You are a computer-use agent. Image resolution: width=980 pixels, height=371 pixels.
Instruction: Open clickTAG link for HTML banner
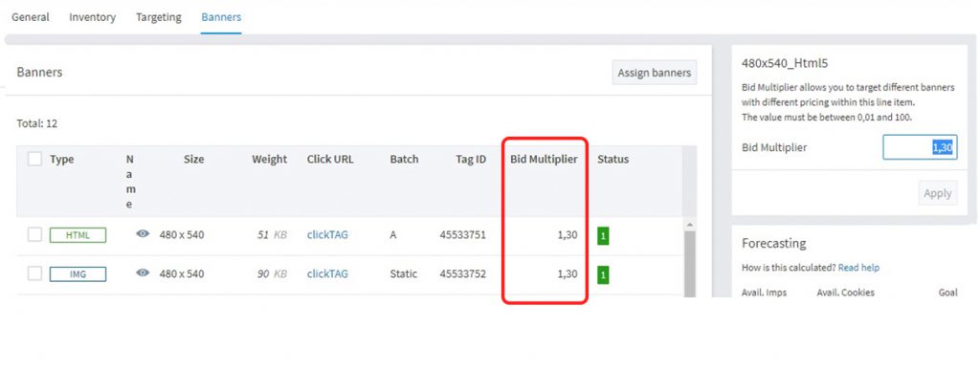(x=327, y=235)
